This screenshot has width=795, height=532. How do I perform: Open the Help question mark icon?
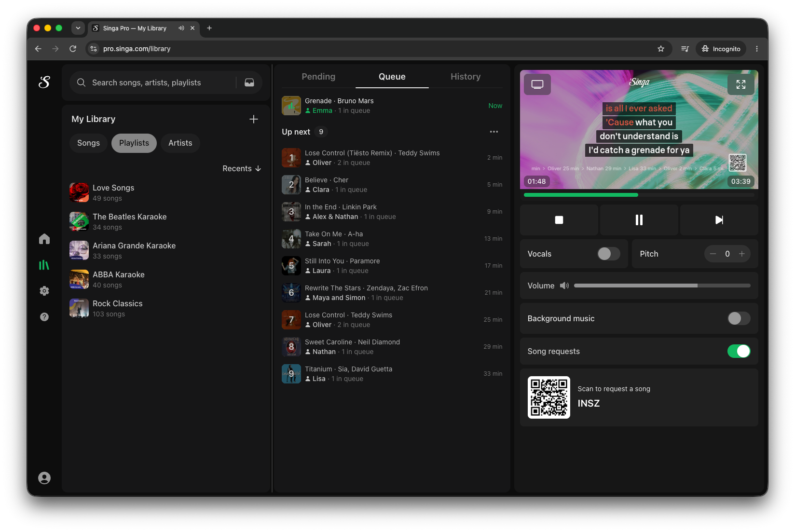point(44,317)
